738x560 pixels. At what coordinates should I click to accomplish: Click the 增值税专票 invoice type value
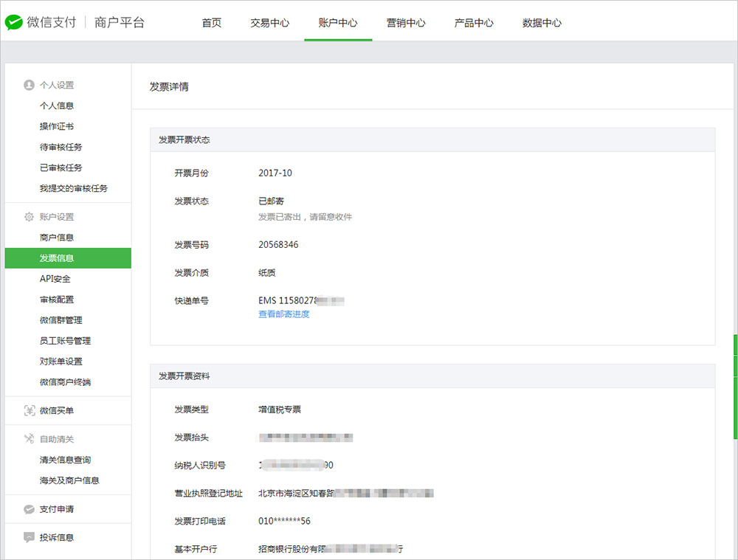280,410
